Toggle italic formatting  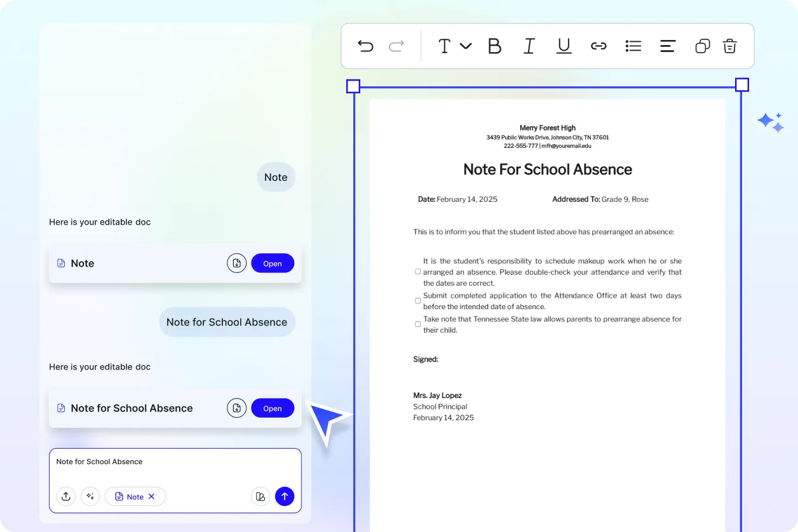pos(529,46)
